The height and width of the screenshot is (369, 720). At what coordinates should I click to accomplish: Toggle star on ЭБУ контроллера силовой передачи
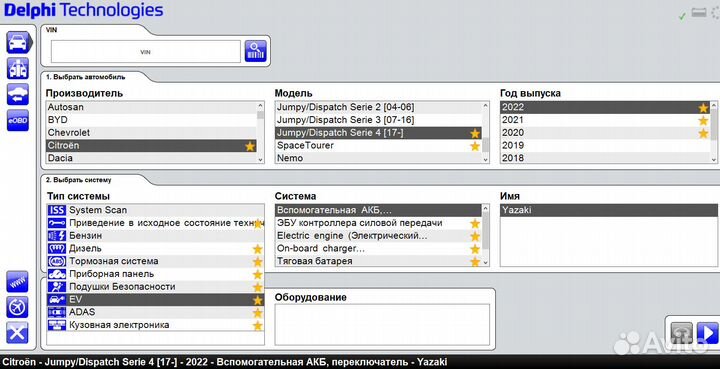475,224
